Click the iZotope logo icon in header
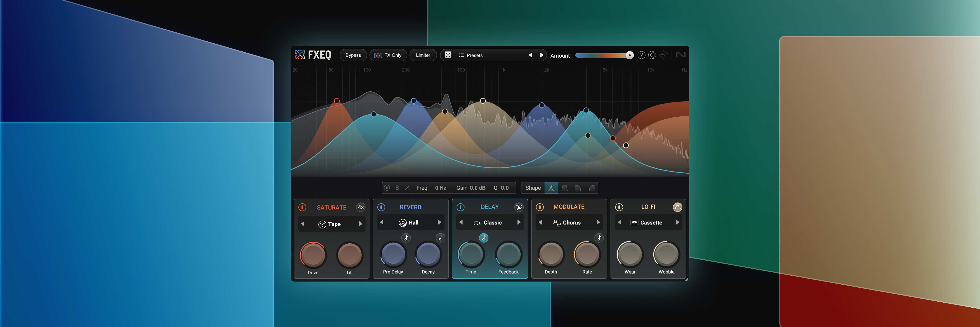This screenshot has width=980, height=327. pyautogui.click(x=664, y=55)
